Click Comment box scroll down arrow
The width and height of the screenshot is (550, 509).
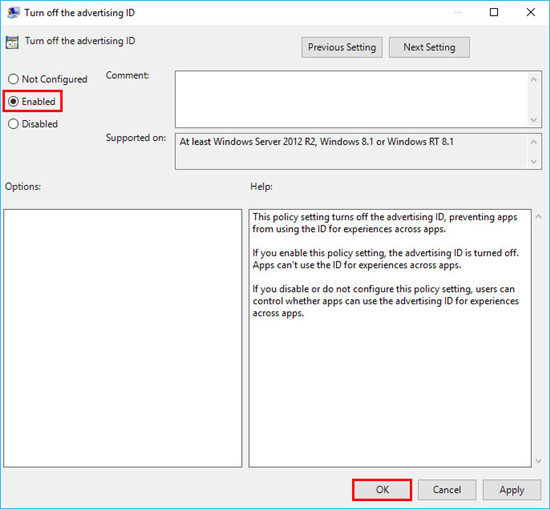(534, 120)
